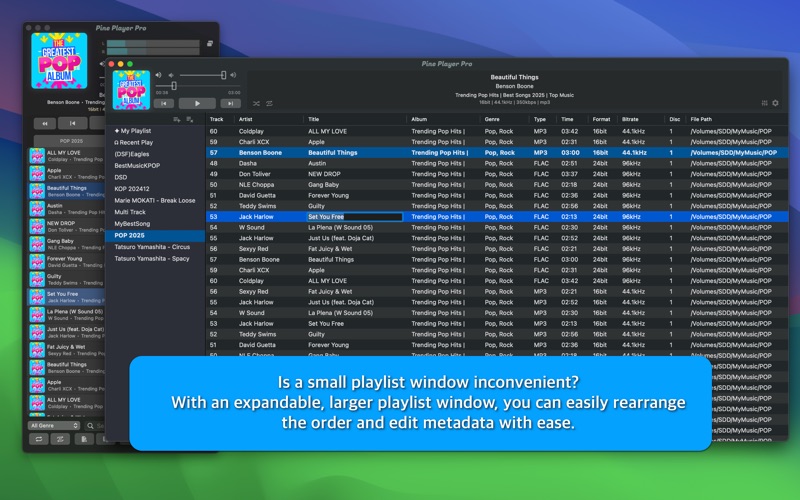Select Forever Young in the small playlist
Screen dimensions: 800x500
tap(66, 262)
